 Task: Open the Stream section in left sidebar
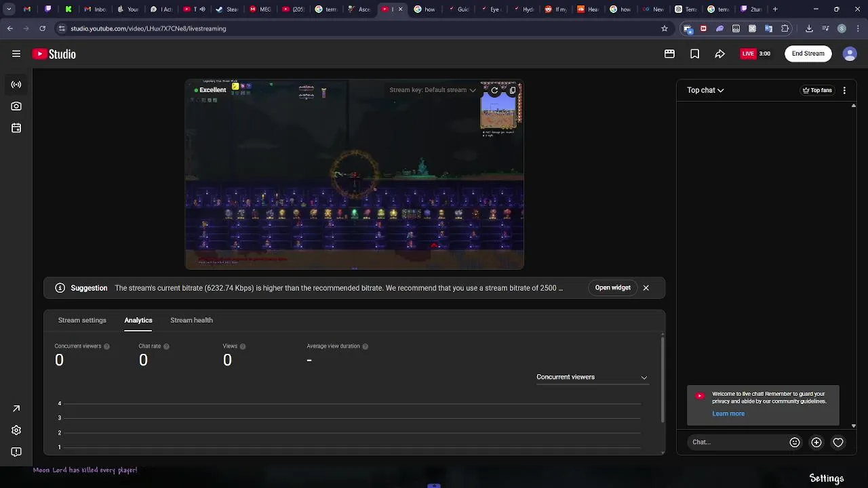tap(16, 85)
